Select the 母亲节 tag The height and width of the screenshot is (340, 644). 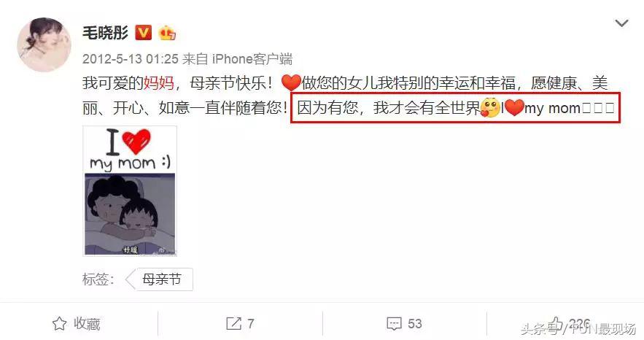(x=161, y=279)
